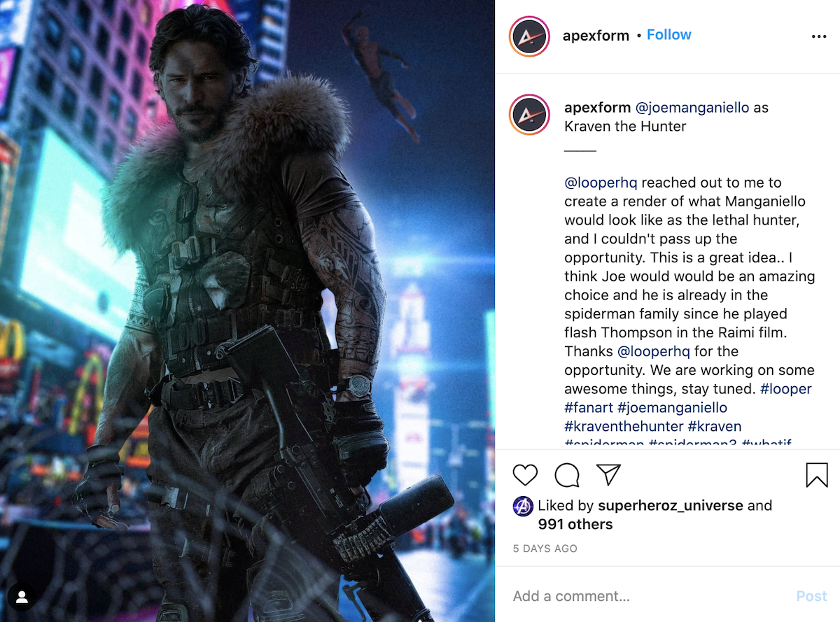Viewport: 840px width, 622px height.
Task: Click the Post comment button
Action: [x=811, y=596]
